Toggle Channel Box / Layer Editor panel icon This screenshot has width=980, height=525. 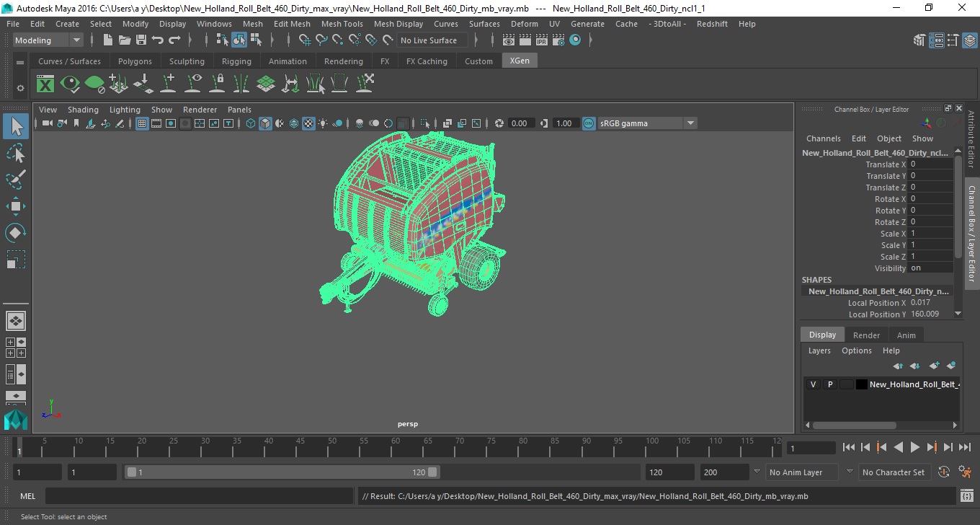click(x=969, y=40)
